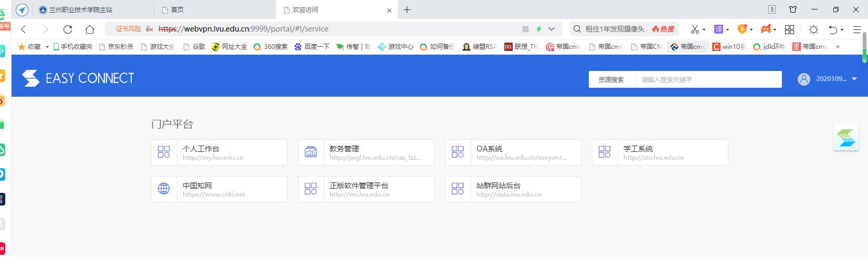The image size is (868, 257).
Task: Open the 谷歌 bookmark
Action: [195, 47]
